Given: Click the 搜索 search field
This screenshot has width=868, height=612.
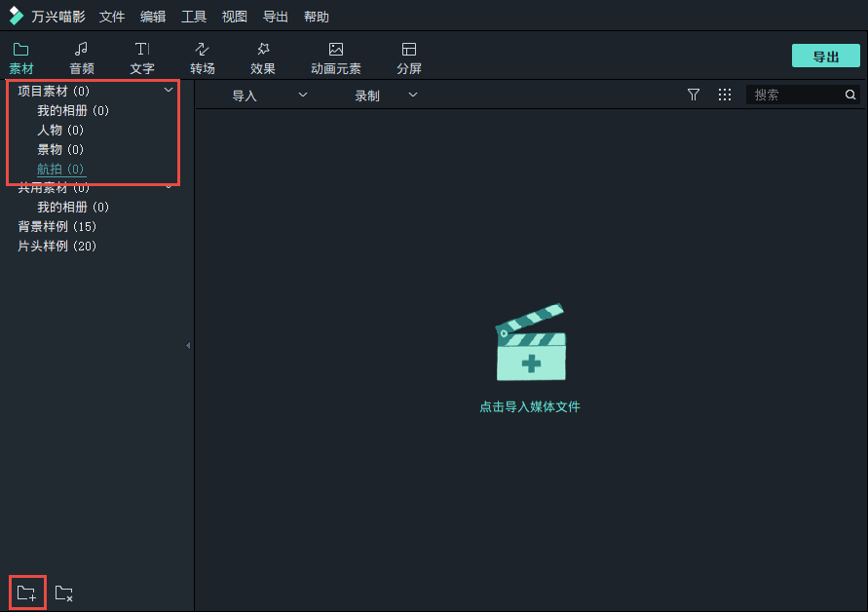Looking at the screenshot, I should 794,95.
